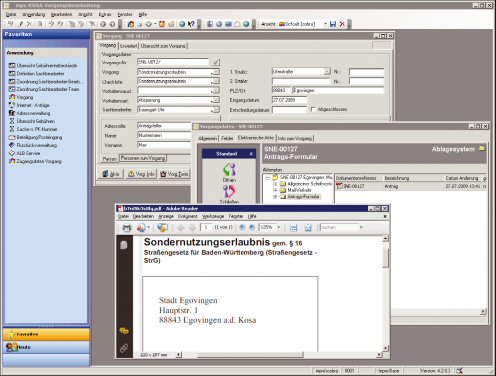Switch to the Felder tab in Vorgangsdaten
The height and width of the screenshot is (376, 496).
point(227,138)
